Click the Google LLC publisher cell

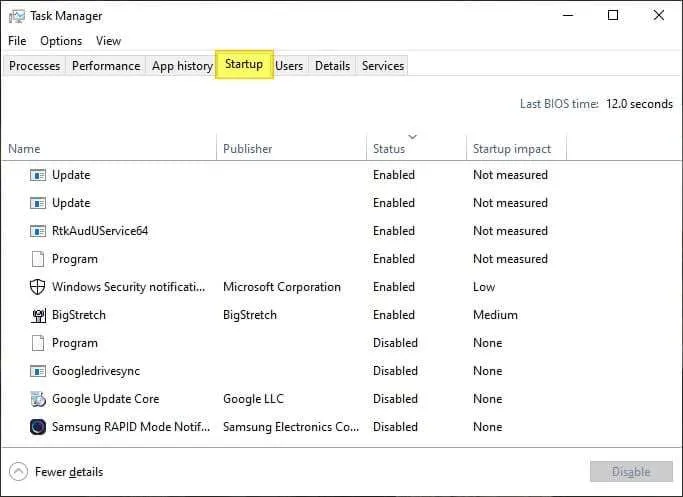(253, 399)
